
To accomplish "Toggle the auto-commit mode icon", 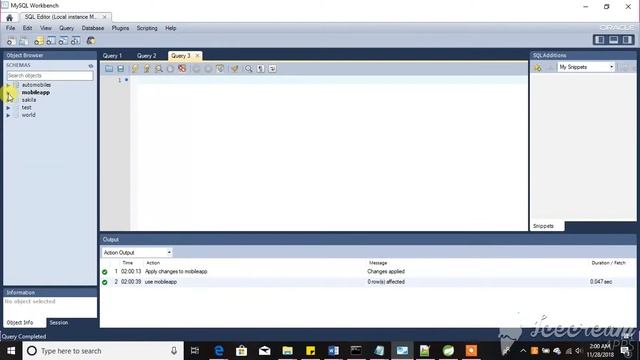I will click(x=220, y=69).
